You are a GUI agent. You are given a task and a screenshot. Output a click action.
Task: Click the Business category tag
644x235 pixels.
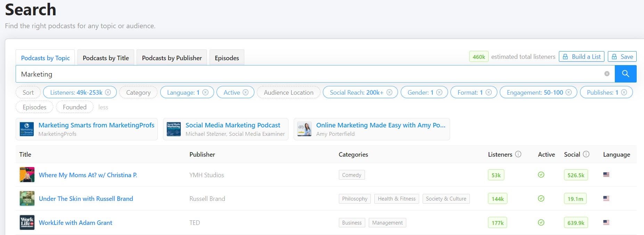352,222
